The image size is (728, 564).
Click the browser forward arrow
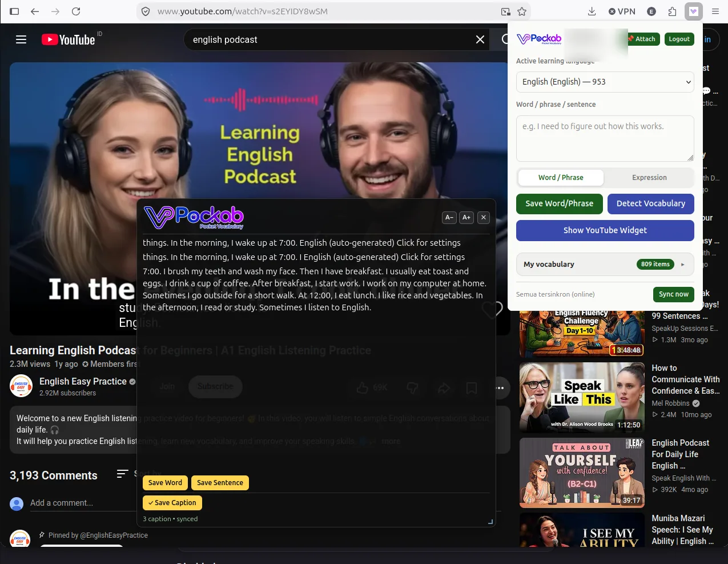pyautogui.click(x=55, y=11)
